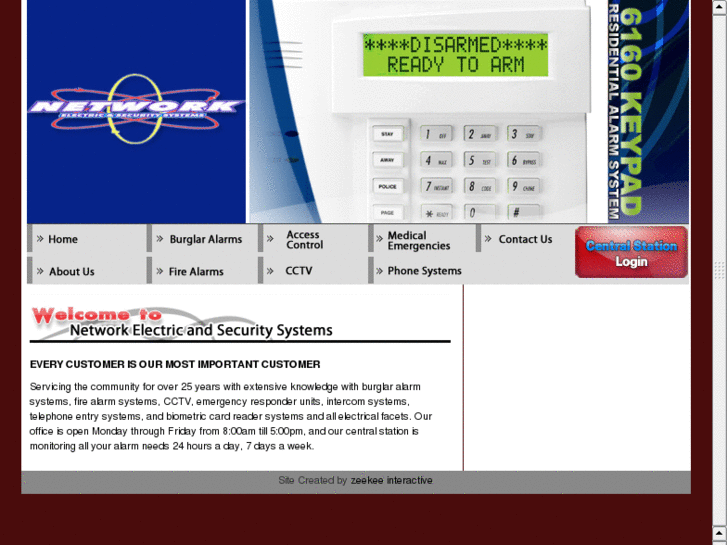This screenshot has width=727, height=545.
Task: Click the 6160 Keypad vertical banner
Action: [648, 111]
